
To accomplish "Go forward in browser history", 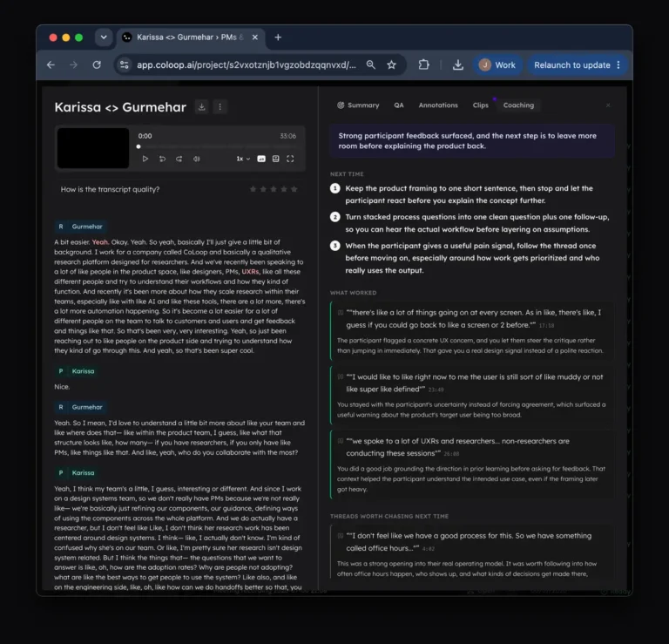I will (73, 64).
